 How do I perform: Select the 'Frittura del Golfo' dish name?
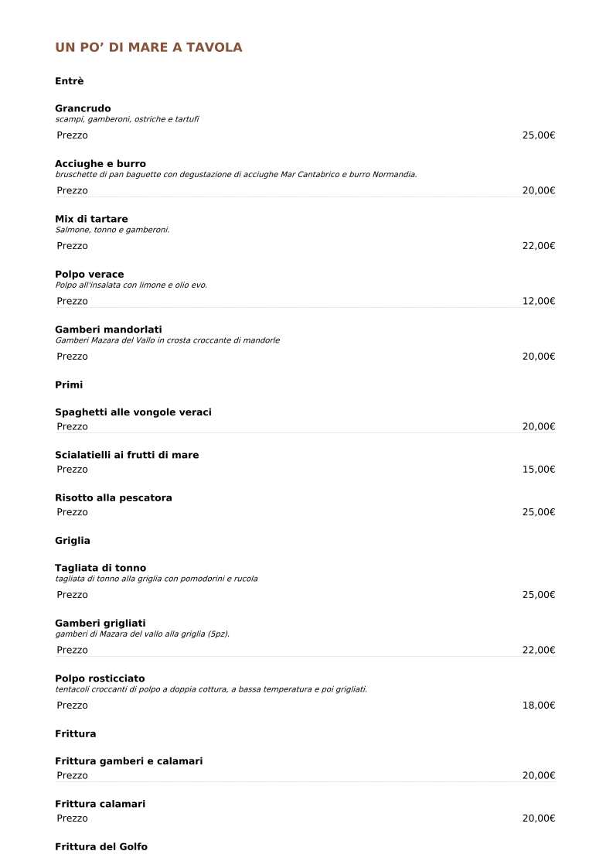101,847
